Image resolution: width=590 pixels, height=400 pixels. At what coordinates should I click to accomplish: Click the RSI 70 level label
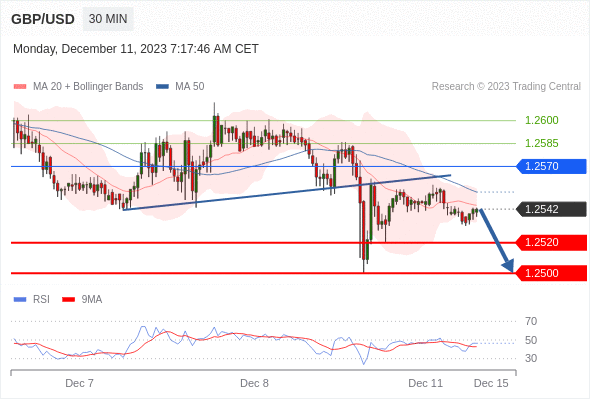pyautogui.click(x=531, y=321)
